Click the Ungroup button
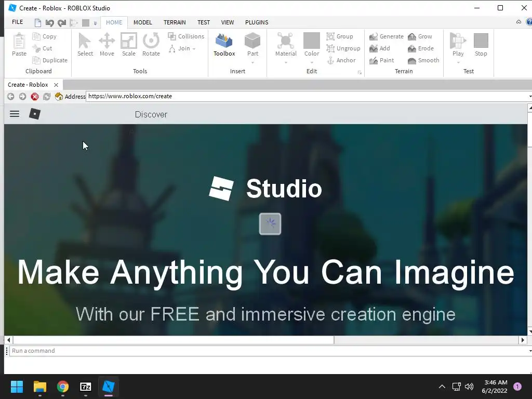 [343, 48]
